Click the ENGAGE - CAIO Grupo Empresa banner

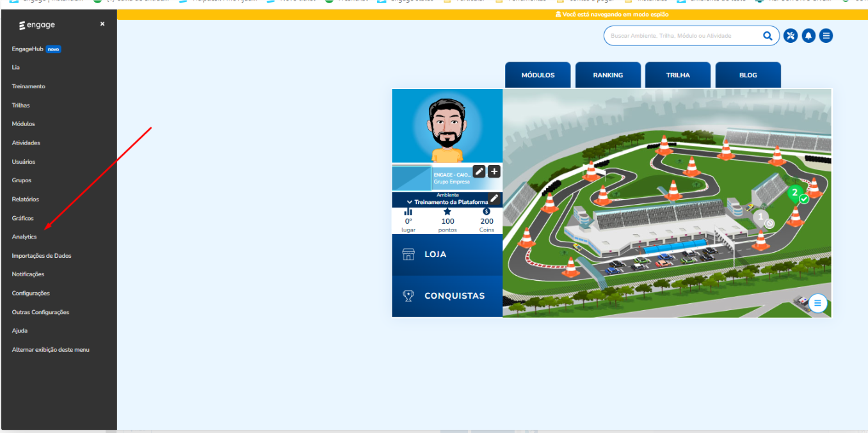pyautogui.click(x=447, y=178)
